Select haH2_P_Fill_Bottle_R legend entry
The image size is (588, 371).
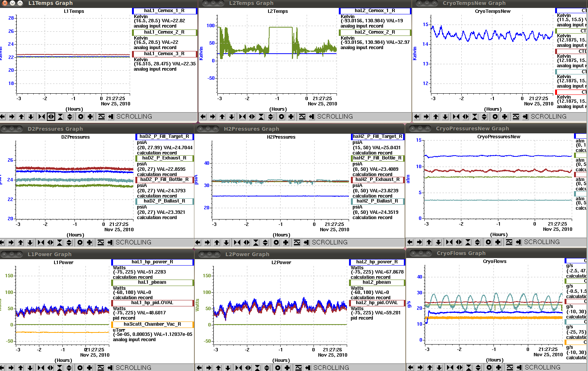pos(378,158)
